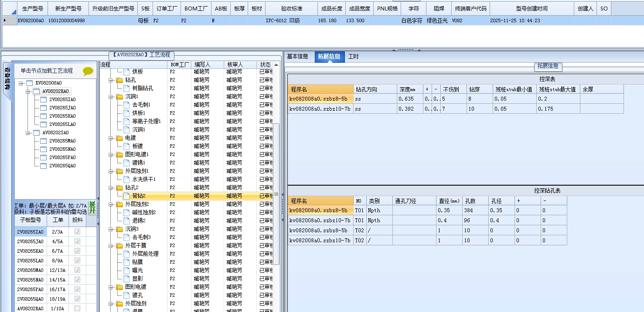
Task: Click the yellow speech bubble icon
Action: click(x=88, y=71)
